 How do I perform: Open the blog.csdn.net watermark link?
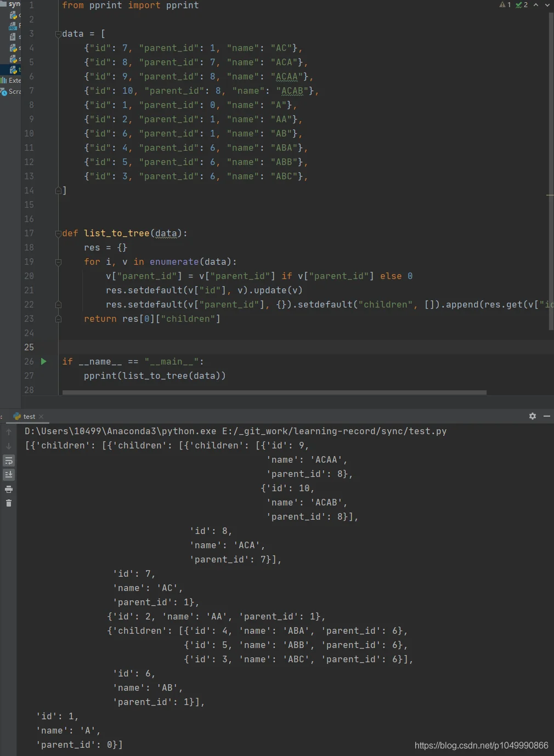click(x=481, y=745)
